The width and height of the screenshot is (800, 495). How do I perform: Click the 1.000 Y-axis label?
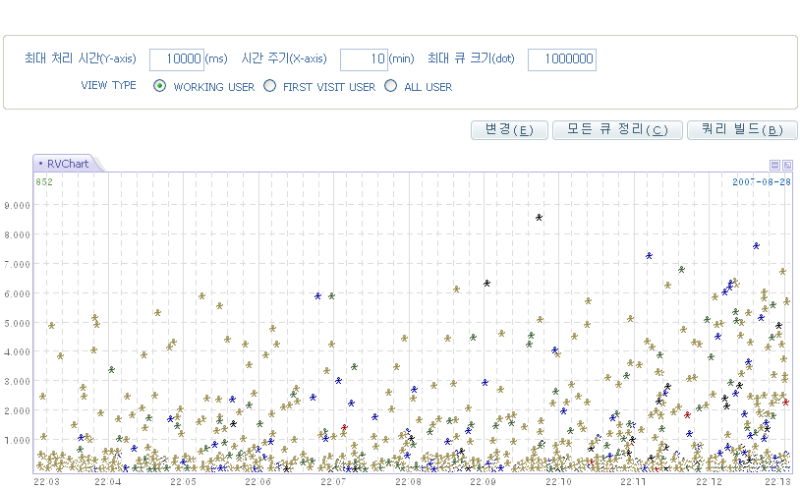pyautogui.click(x=17, y=440)
